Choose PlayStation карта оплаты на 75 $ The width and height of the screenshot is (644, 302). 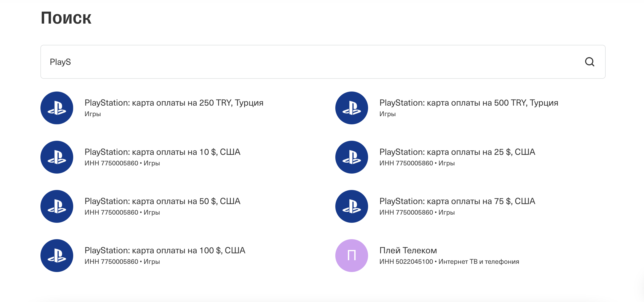click(457, 201)
